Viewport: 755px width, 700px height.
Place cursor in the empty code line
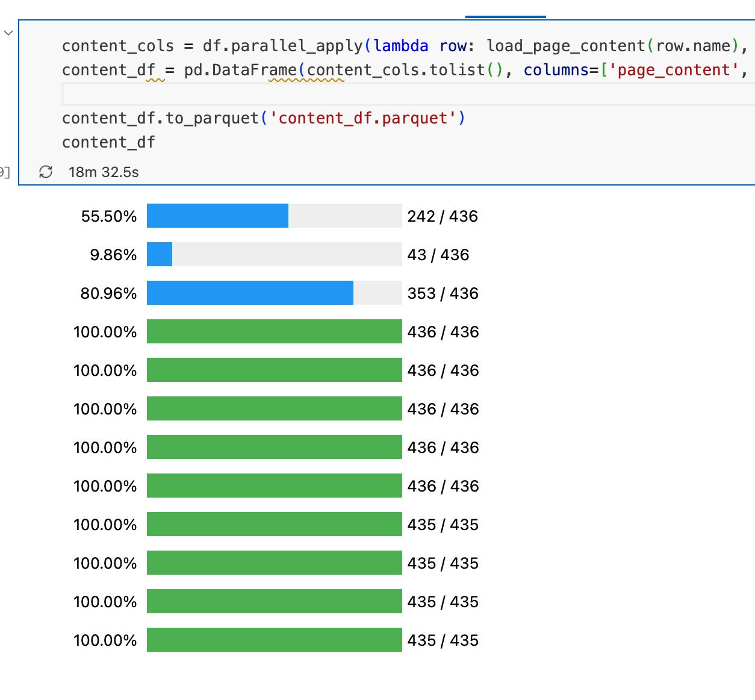[408, 94]
